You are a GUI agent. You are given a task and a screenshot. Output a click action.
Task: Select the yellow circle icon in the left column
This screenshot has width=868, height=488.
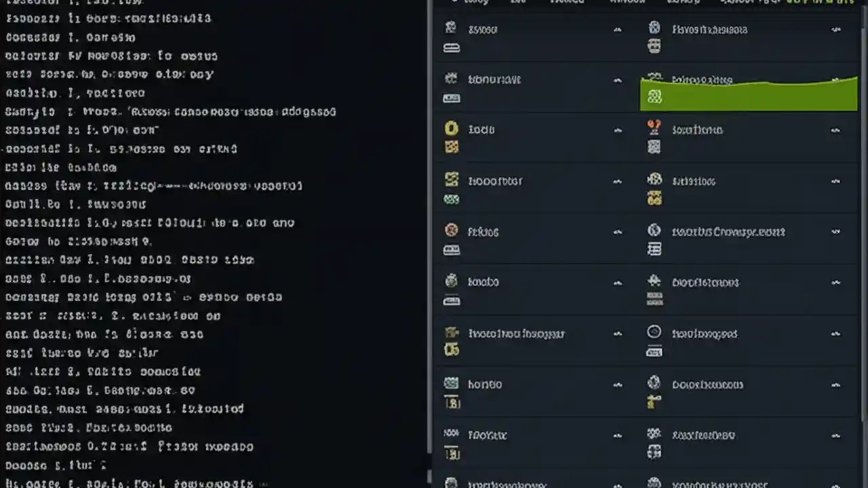452,129
